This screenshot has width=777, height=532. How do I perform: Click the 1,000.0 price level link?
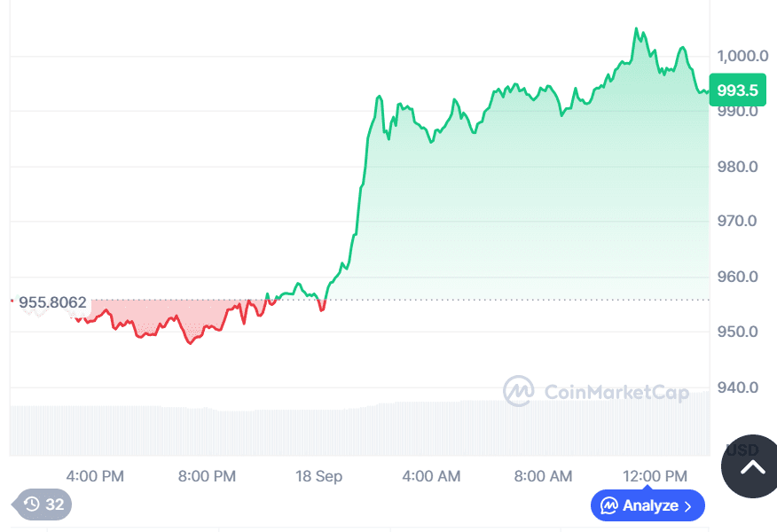[x=739, y=56]
